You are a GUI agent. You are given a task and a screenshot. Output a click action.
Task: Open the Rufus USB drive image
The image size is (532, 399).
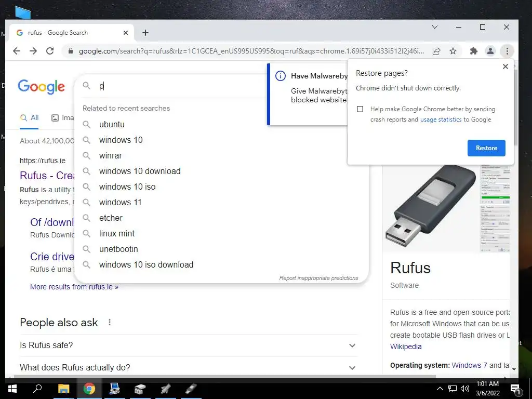[431, 208]
